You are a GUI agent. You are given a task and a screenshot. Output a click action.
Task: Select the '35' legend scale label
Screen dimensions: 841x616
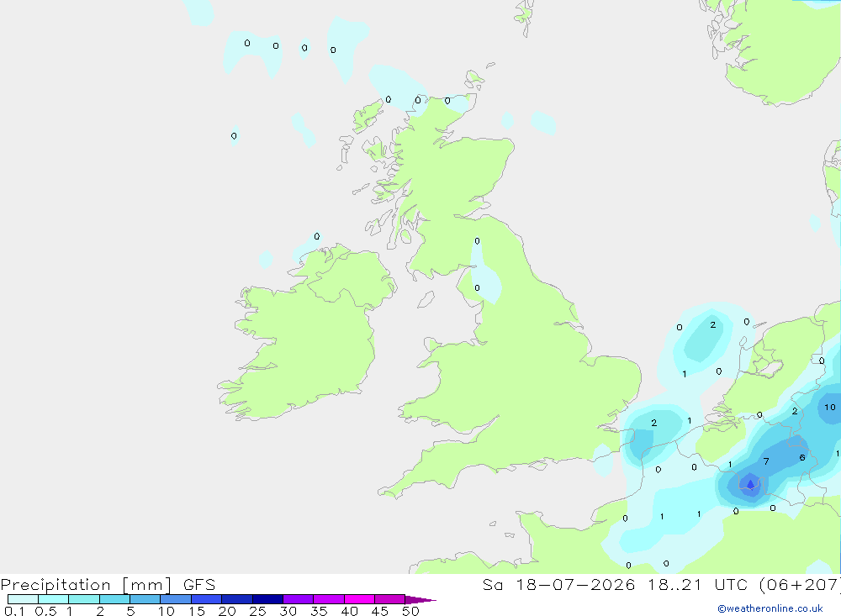coord(319,611)
